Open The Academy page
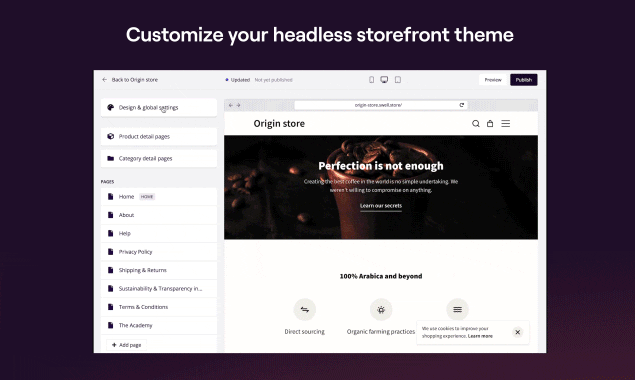 coord(159,325)
